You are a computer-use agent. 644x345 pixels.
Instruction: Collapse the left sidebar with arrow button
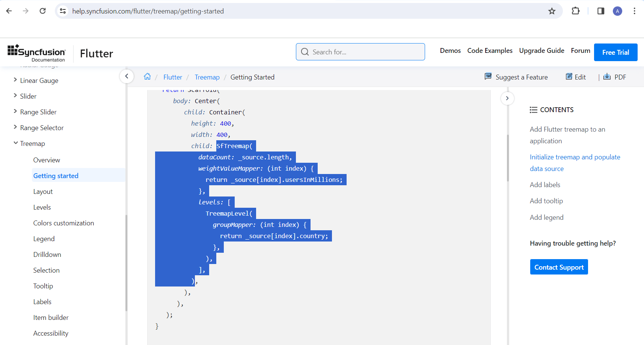127,76
